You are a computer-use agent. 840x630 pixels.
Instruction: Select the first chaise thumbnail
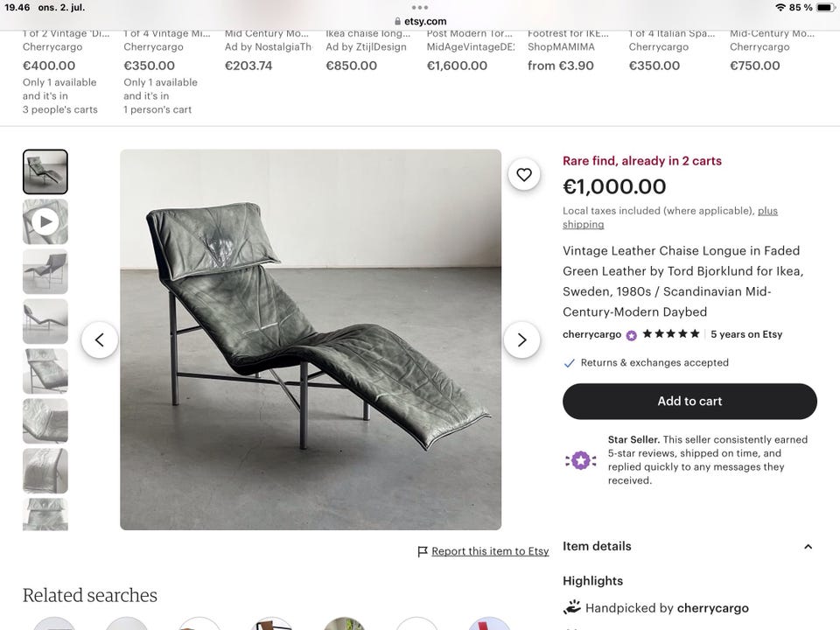45,171
